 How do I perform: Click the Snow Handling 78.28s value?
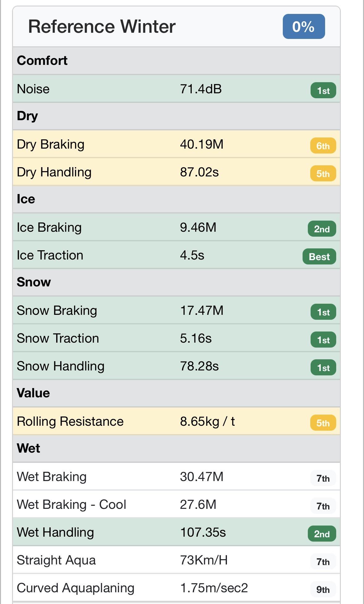(x=199, y=366)
